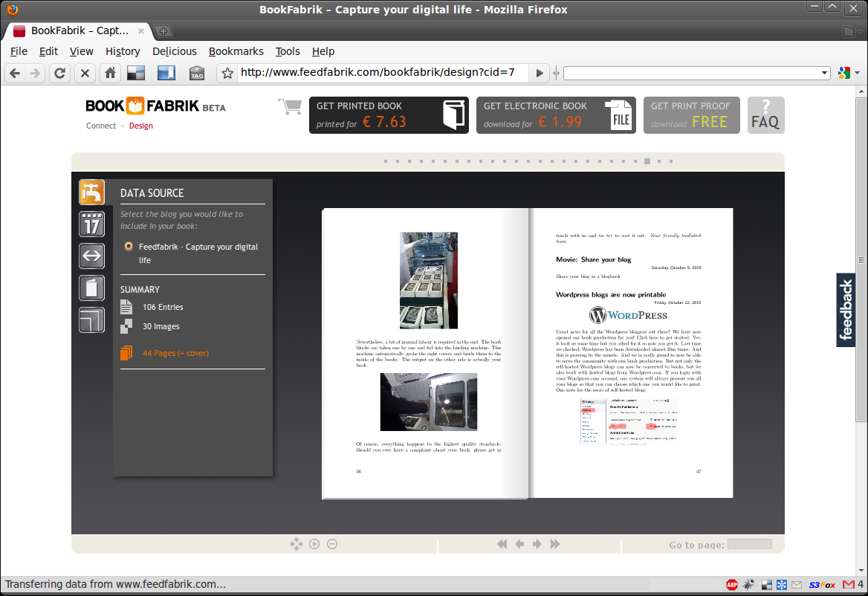Bookmark this page with the star

tap(227, 73)
